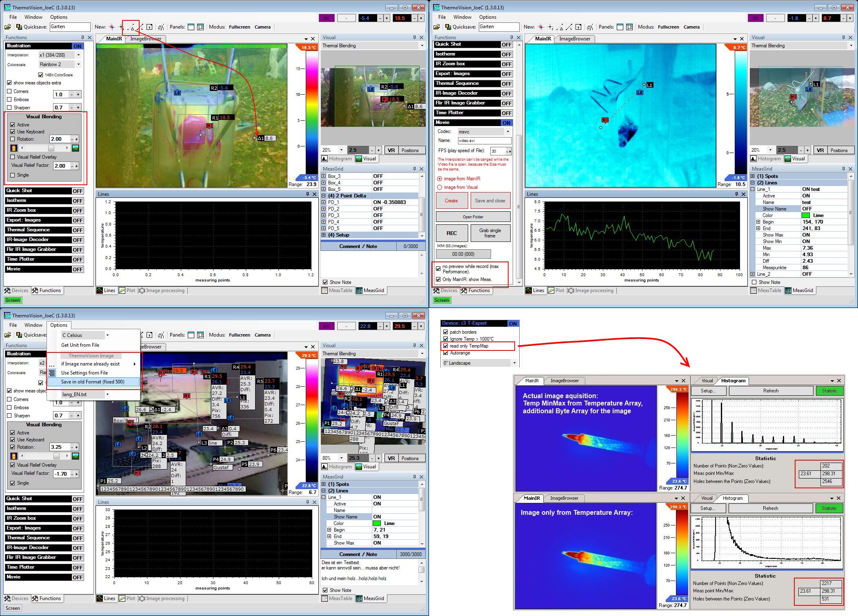
Task: Click the new box tool icon in top-left window
Action: [149, 27]
